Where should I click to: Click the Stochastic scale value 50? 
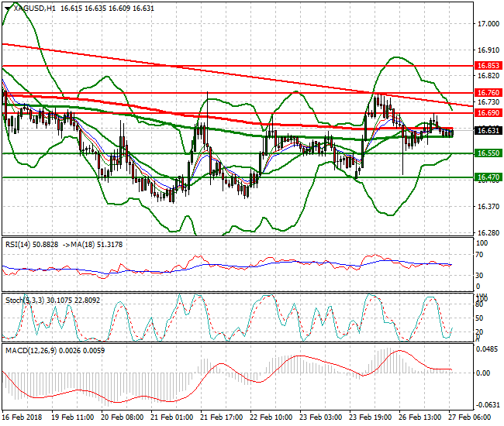coord(479,318)
